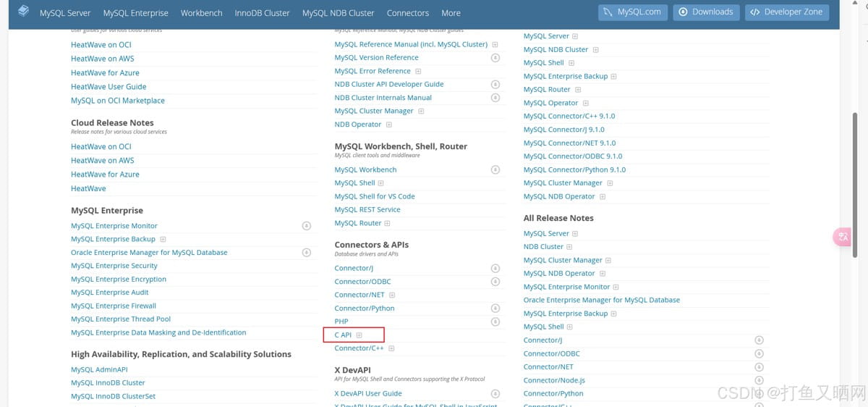This screenshot has height=407, width=868.
Task: Download icon beside NDB Cluster Internals Manual
Action: click(x=495, y=98)
